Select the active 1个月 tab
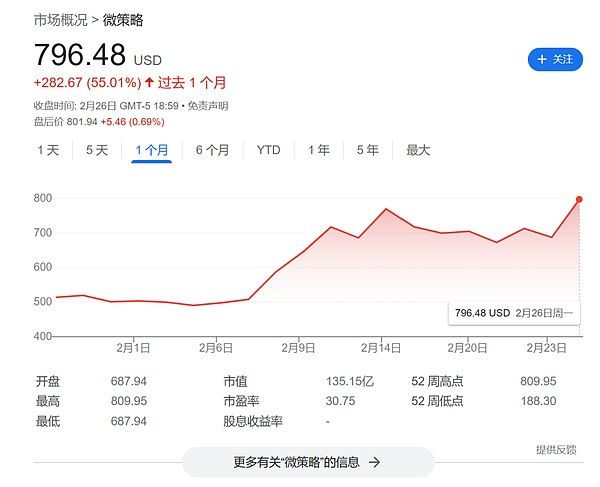Viewport: 600px width, 487px height. point(152,150)
